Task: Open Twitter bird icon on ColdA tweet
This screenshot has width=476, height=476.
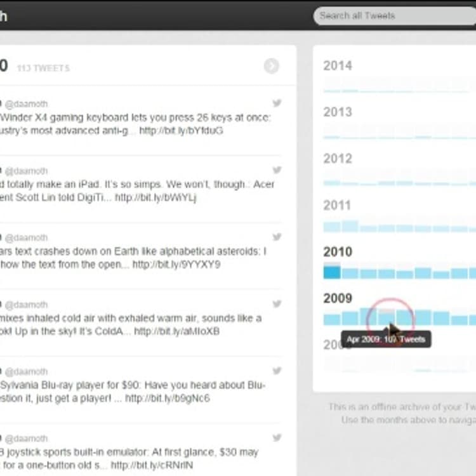Action: (x=277, y=304)
